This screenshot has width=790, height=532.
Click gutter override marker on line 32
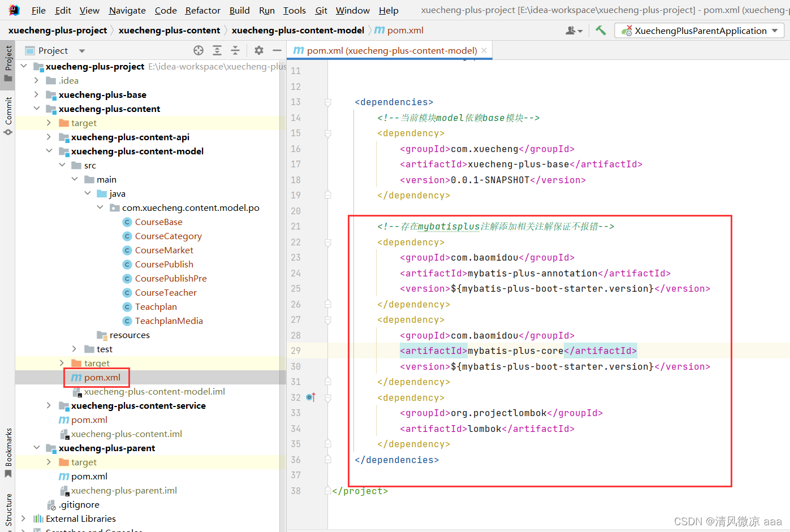[310, 397]
